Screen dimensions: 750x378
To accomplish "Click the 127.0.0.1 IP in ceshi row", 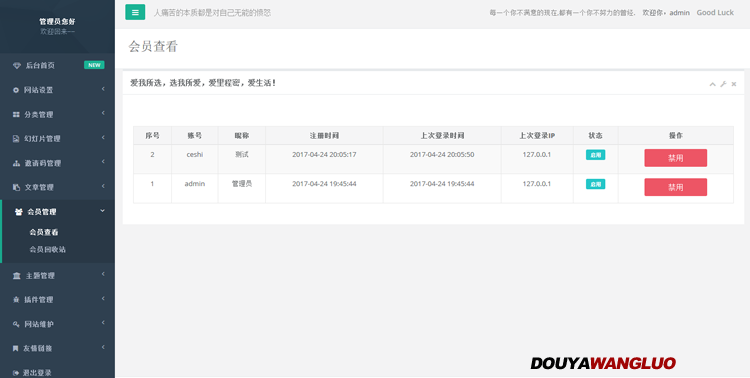I will coord(537,155).
